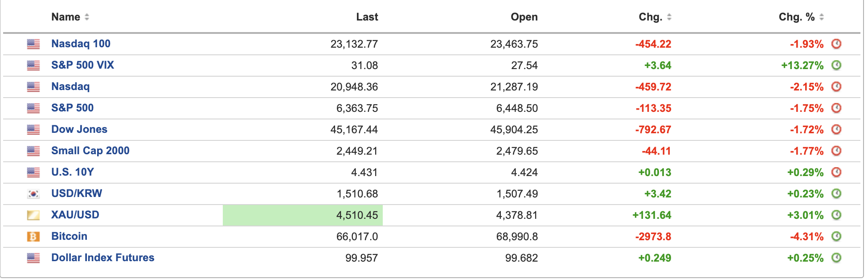868x279 pixels.
Task: Click the green clock icon in Bitcoin row
Action: [836, 236]
